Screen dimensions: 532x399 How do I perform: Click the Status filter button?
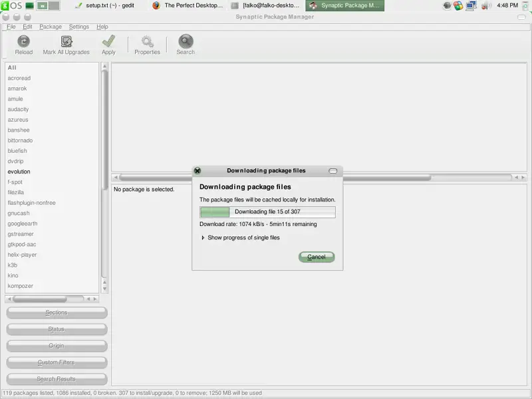coord(57,329)
